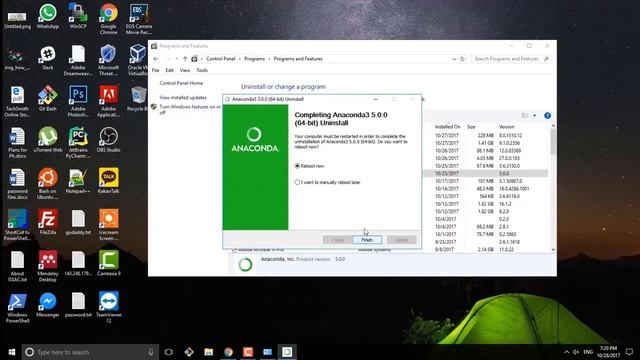Viewport: 640px width, 360px height.
Task: Click Programs in the address breadcrumb
Action: pyautogui.click(x=254, y=59)
